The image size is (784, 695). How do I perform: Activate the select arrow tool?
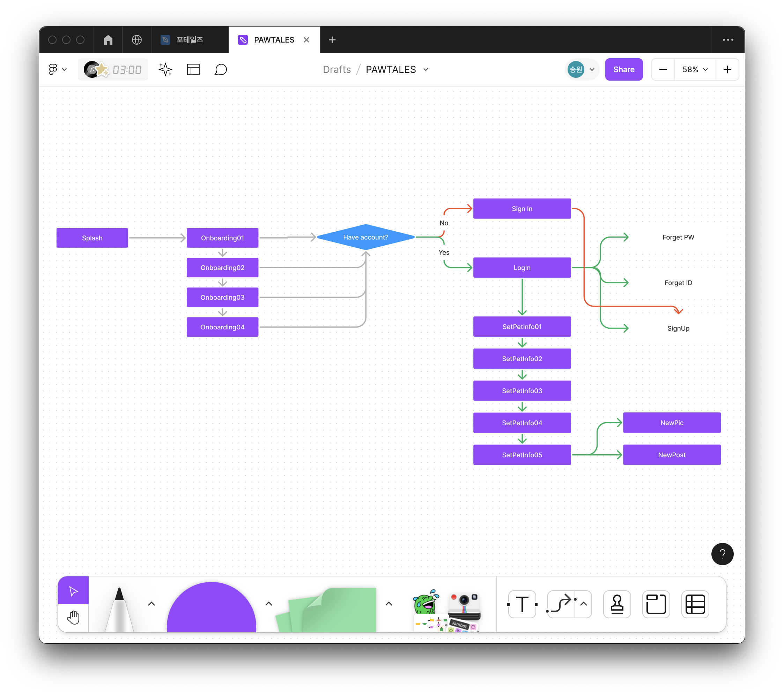point(73,591)
